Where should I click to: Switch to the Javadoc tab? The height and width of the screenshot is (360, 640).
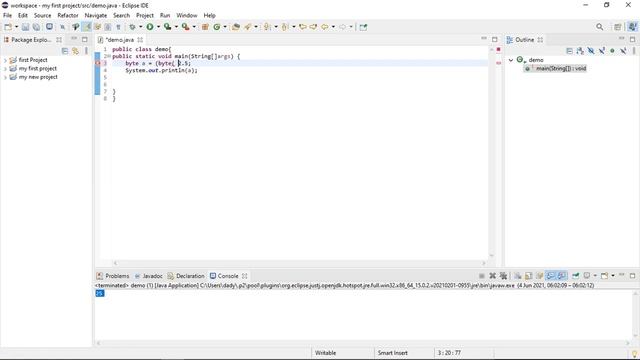(149, 276)
